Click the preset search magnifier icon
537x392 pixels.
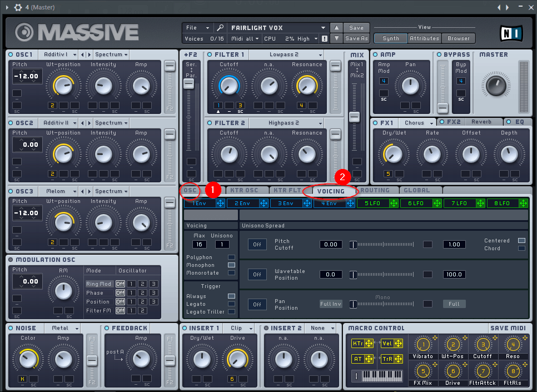(x=220, y=28)
